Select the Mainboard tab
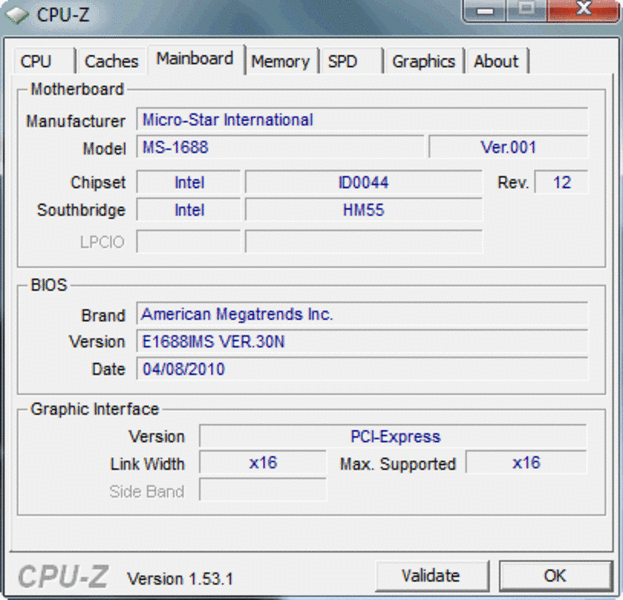The image size is (623, 600). [195, 59]
